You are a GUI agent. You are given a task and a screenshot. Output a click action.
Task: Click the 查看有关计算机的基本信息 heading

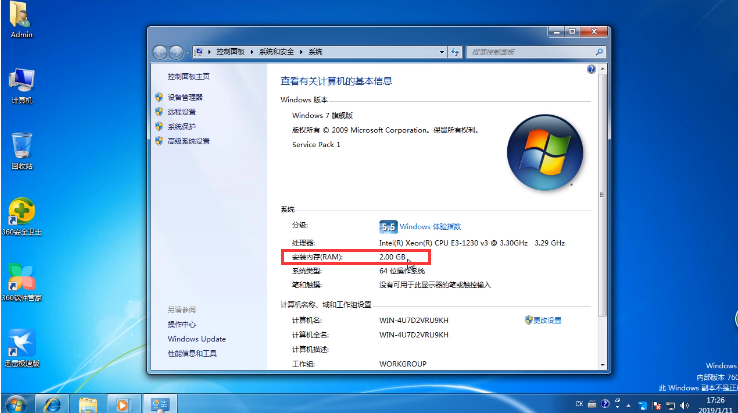(x=336, y=81)
